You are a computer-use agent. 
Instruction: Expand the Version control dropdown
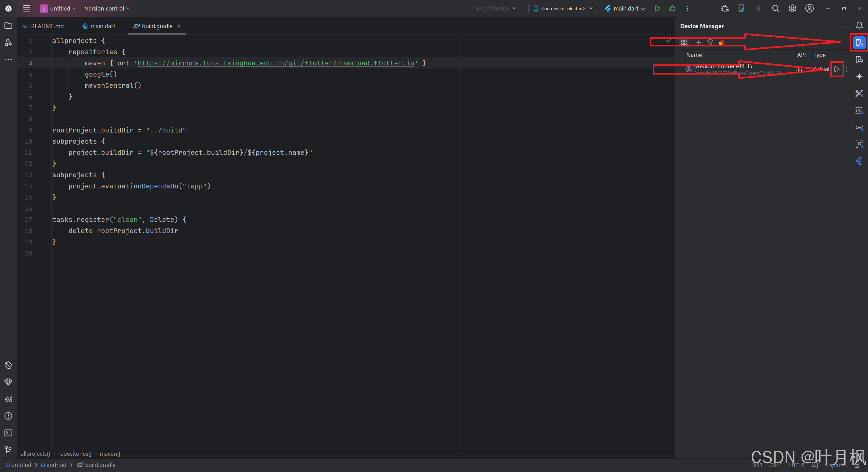coord(107,8)
